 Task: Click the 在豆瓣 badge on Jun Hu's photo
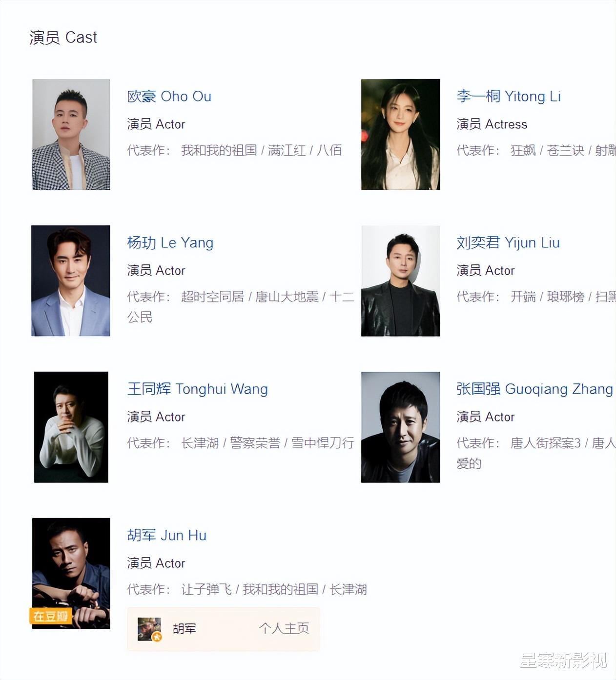click(x=51, y=616)
